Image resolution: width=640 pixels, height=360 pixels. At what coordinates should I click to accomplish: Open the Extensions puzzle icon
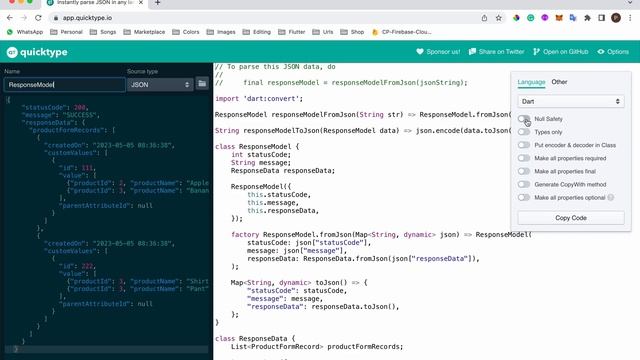coord(587,18)
